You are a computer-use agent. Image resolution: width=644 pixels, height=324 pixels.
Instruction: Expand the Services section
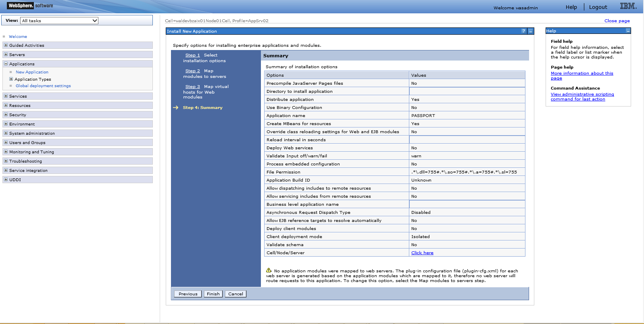coord(6,96)
